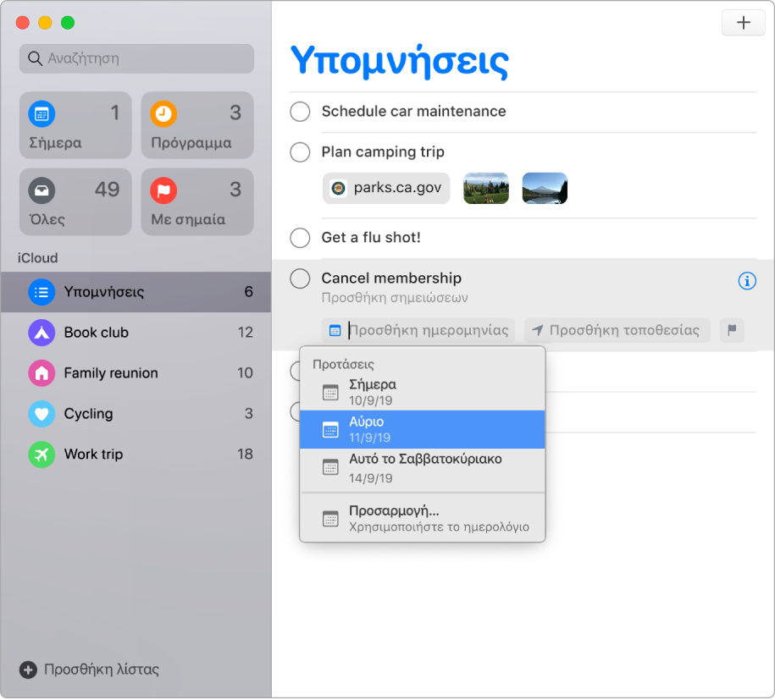Open the Book club list
775x700 pixels.
pyautogui.click(x=95, y=333)
